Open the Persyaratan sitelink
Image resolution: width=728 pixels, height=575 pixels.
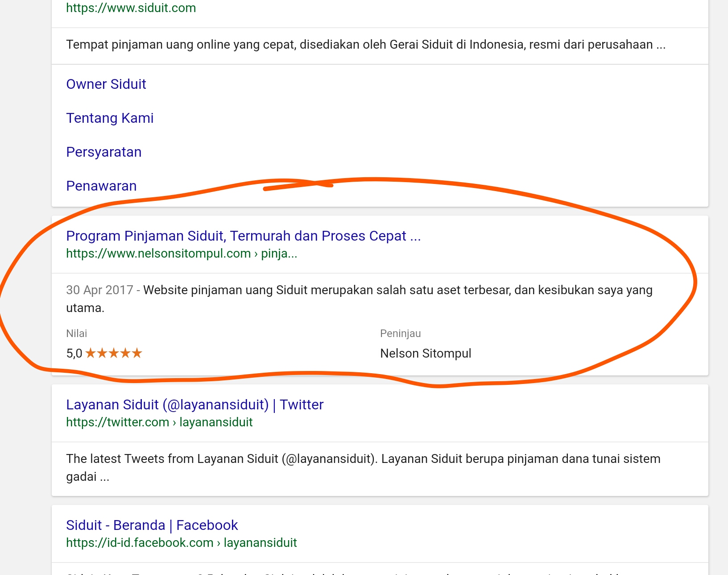[103, 152]
